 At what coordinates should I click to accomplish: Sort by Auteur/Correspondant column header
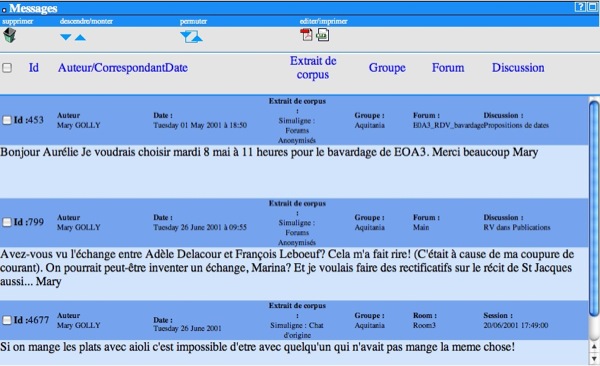pyautogui.click(x=111, y=68)
